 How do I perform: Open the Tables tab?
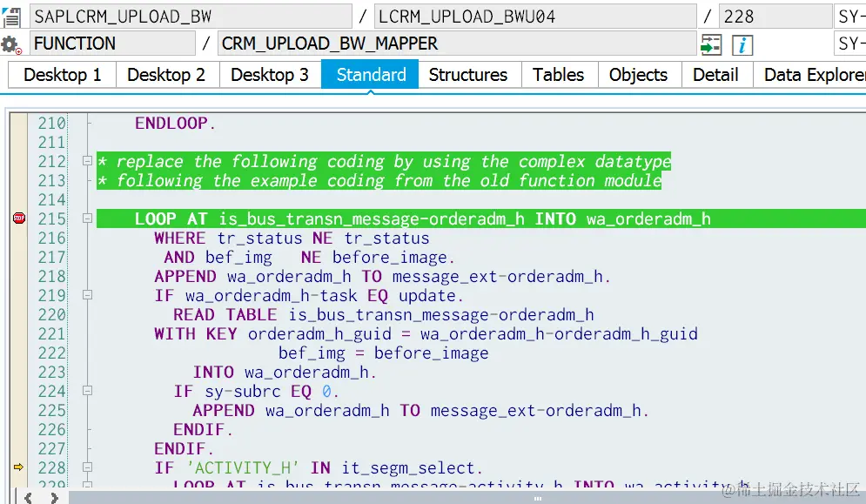(559, 75)
